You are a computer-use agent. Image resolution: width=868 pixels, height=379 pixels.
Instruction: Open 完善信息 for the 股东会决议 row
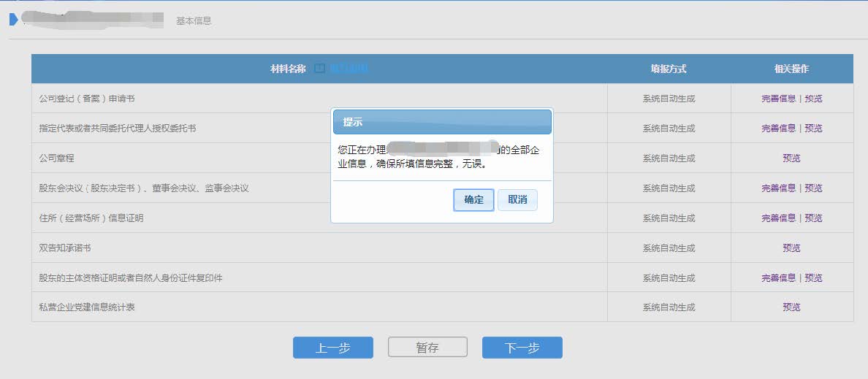[778, 188]
